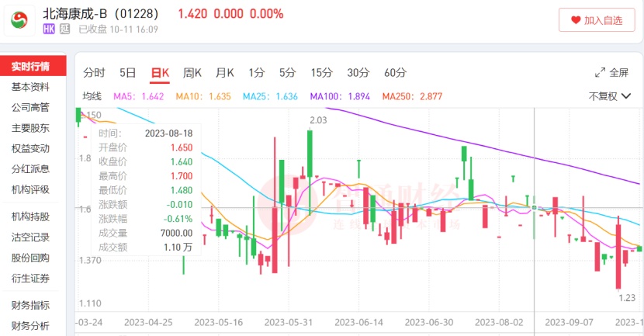Open 财务分析 in the sidebar

click(30, 326)
